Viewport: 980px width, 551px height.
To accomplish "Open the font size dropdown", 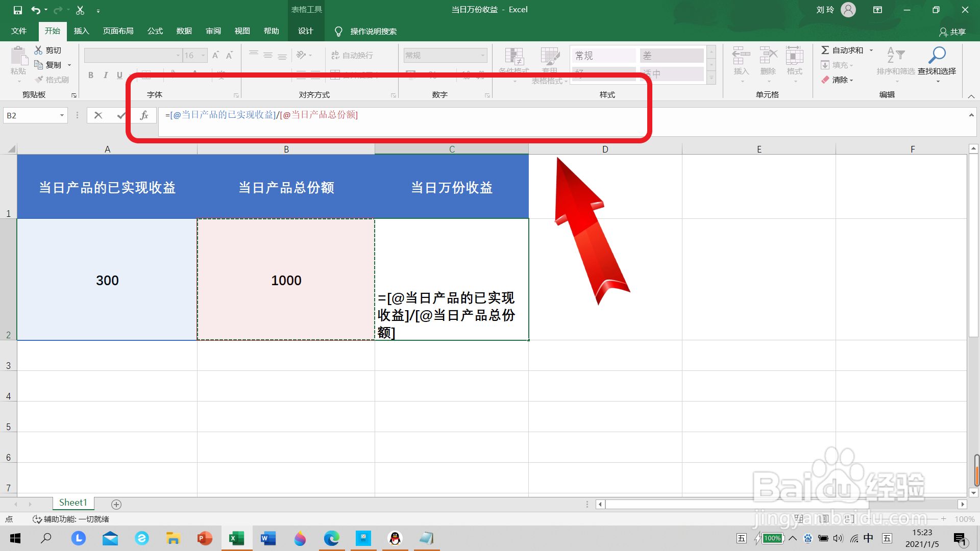I will [x=203, y=55].
